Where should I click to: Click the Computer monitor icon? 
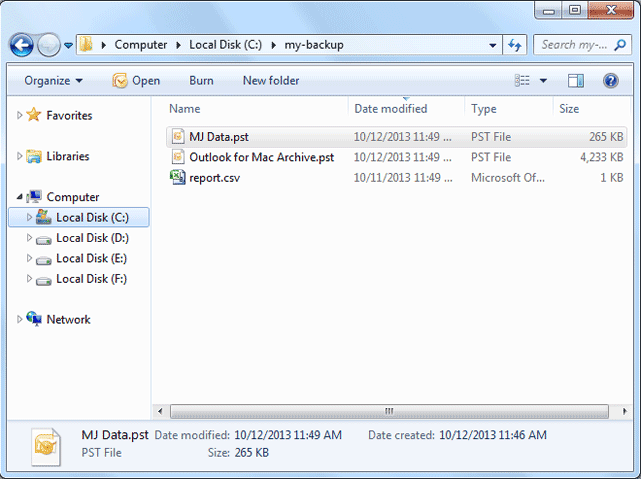[x=34, y=197]
